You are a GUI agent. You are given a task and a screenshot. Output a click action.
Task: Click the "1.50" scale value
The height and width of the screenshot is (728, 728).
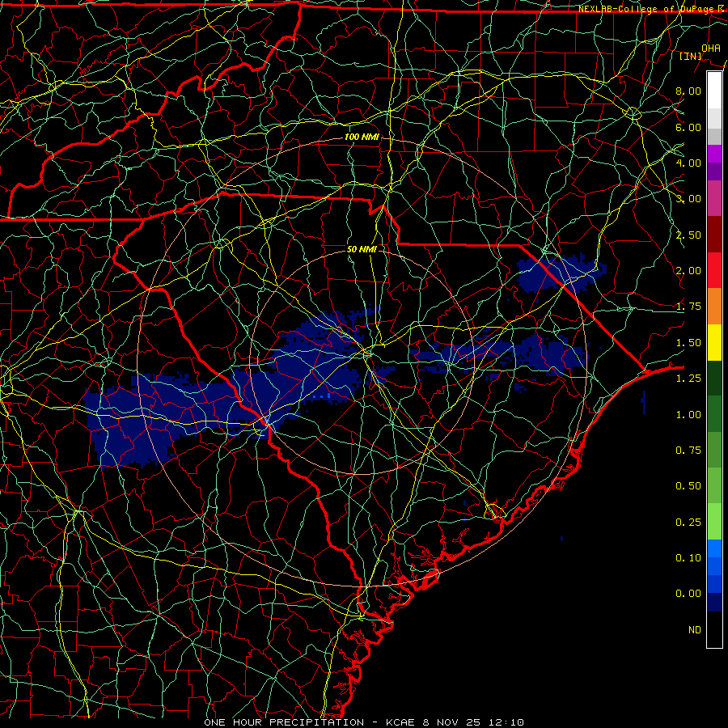[688, 342]
